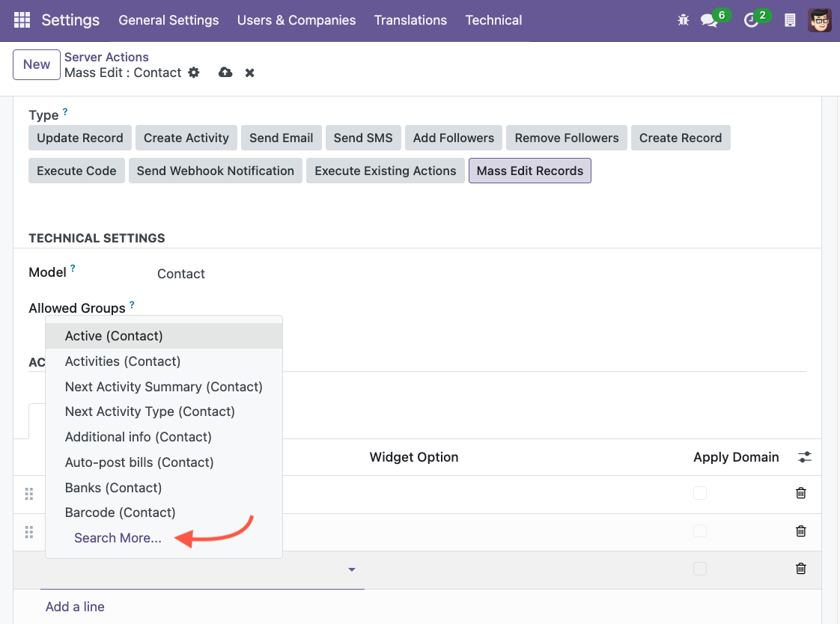Click the drag handle of first row
This screenshot has height=624, width=840.
pyautogui.click(x=29, y=494)
